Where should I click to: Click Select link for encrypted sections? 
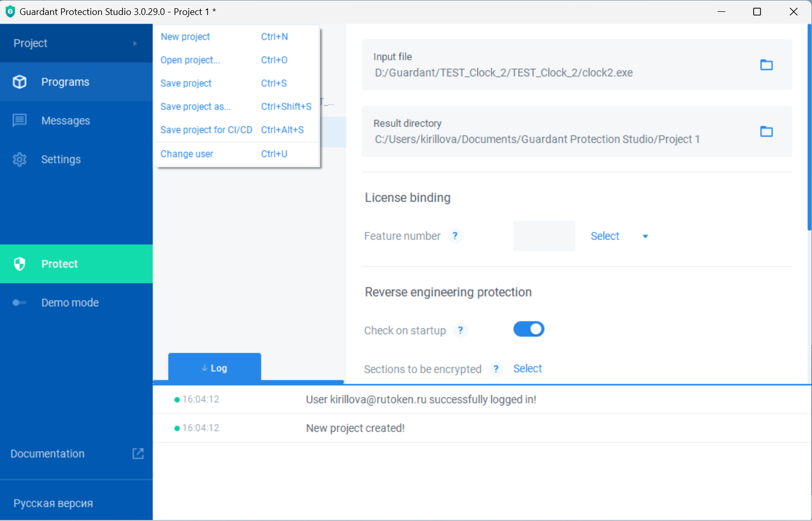point(527,369)
